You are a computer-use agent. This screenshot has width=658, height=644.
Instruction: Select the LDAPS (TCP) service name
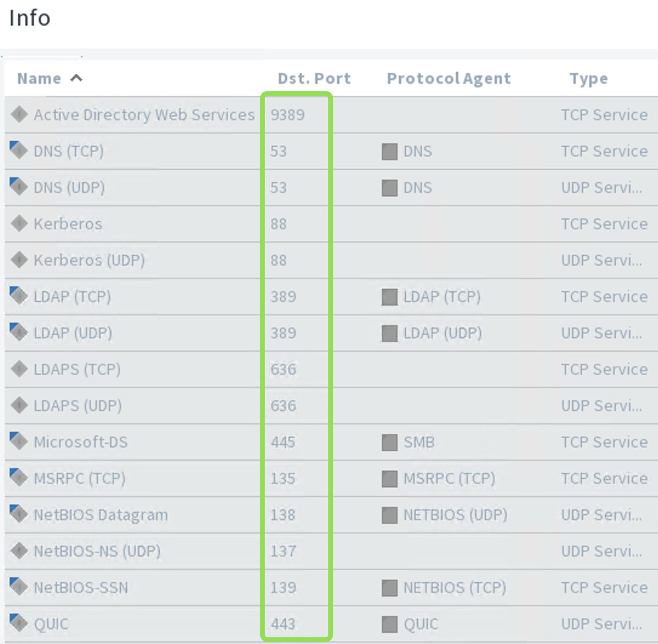[x=77, y=369]
